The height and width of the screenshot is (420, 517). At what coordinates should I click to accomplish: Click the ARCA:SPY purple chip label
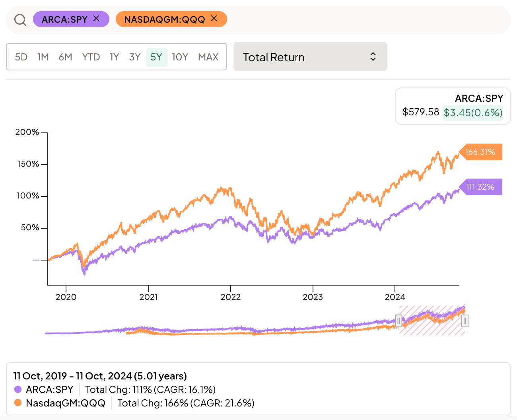[64, 19]
